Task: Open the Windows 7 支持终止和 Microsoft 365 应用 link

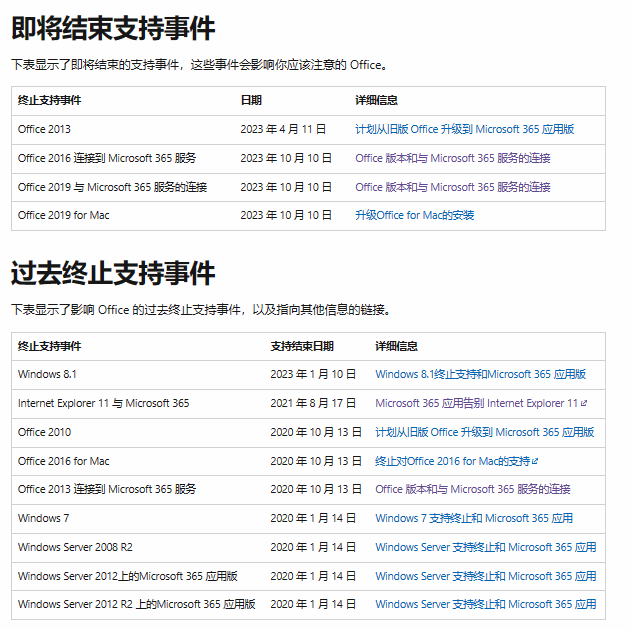Action: (x=474, y=518)
